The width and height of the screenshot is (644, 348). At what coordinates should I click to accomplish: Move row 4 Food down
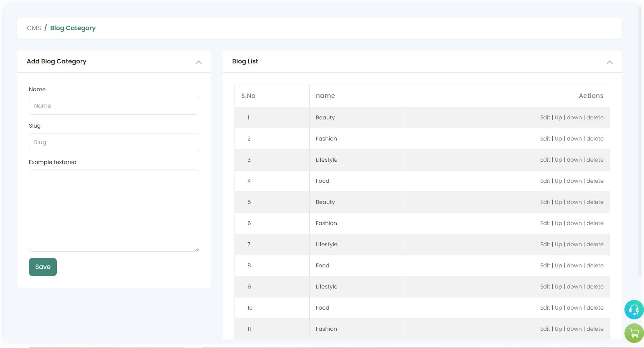click(574, 181)
